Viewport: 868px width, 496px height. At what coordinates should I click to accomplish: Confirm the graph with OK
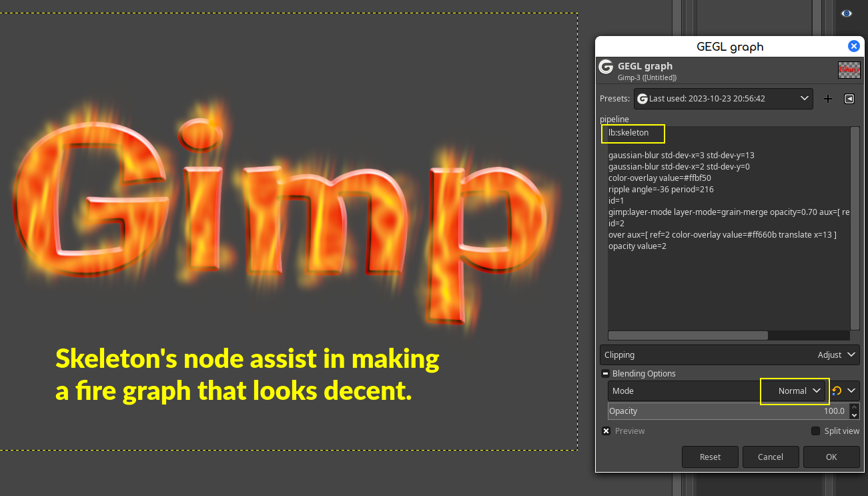[831, 457]
